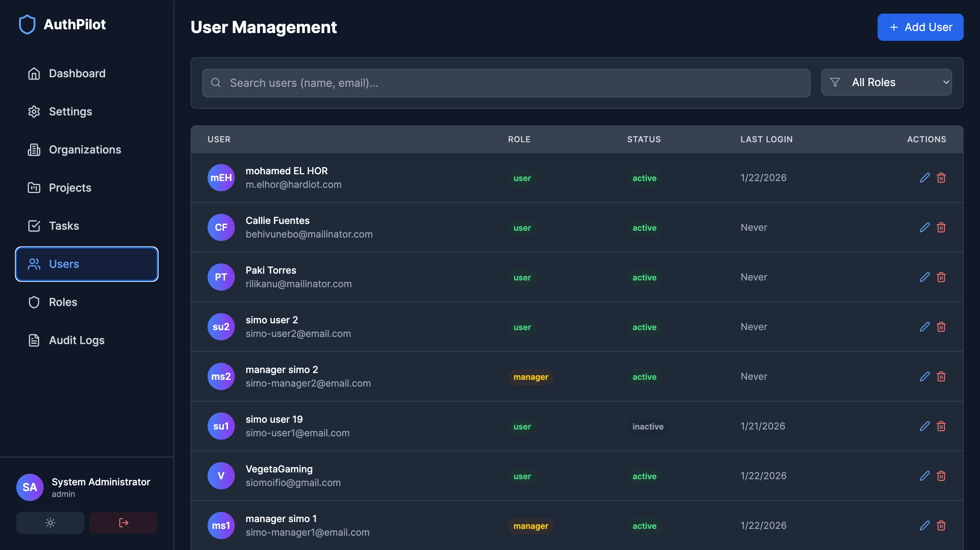The width and height of the screenshot is (980, 550).
Task: Select the Users sidebar entry
Action: pyautogui.click(x=64, y=264)
